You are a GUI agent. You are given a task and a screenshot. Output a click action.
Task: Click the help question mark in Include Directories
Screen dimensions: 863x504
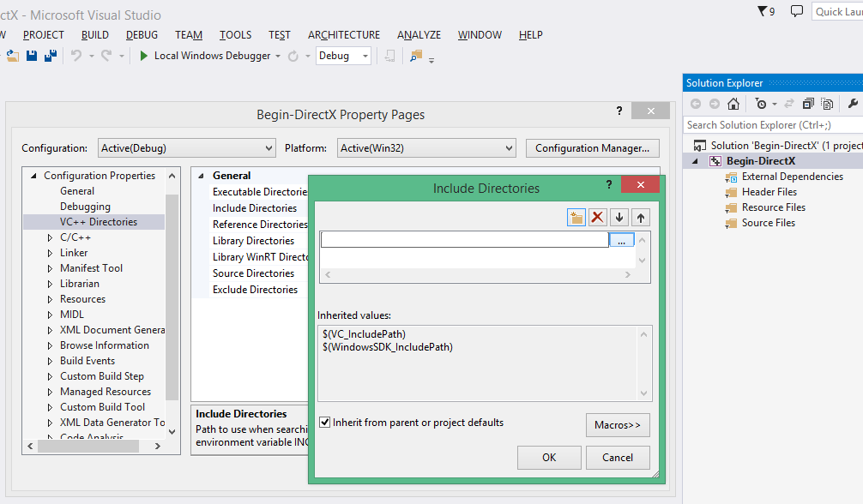pos(609,184)
